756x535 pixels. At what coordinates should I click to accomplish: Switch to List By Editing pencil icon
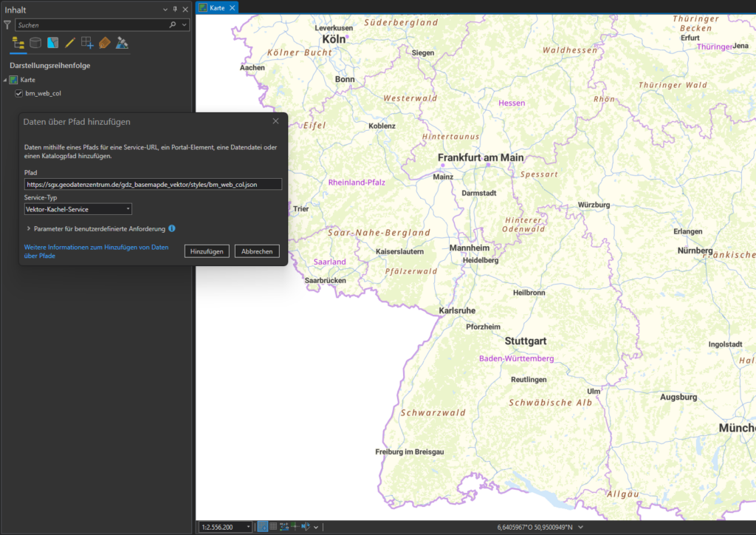pos(69,43)
